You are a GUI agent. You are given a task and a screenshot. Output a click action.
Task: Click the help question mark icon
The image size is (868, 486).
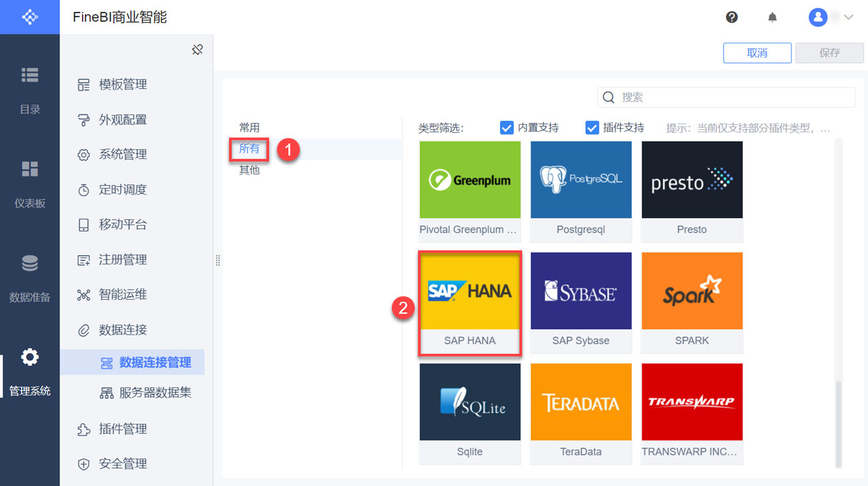point(732,17)
